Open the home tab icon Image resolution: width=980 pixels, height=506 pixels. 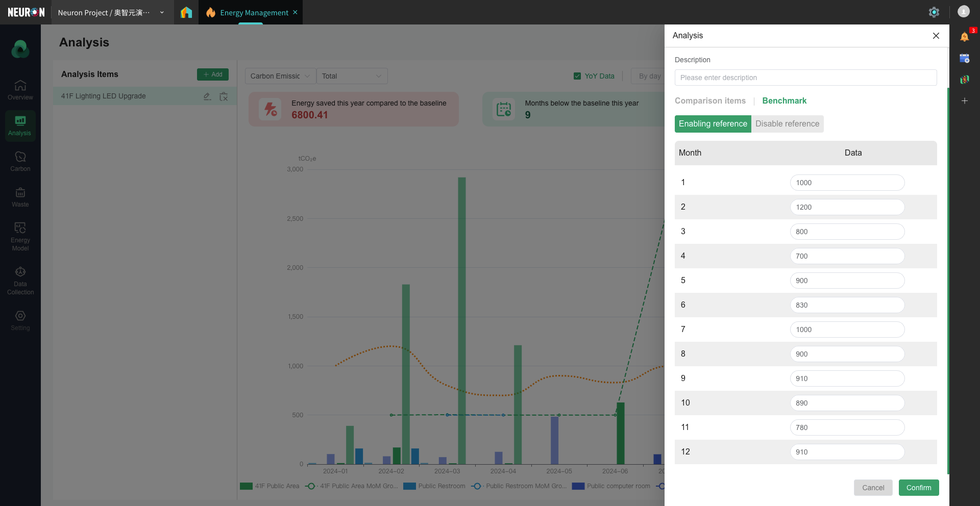tap(186, 12)
